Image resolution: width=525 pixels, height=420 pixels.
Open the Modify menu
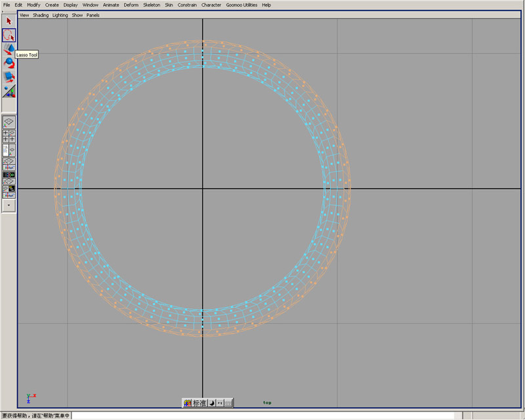coord(33,5)
